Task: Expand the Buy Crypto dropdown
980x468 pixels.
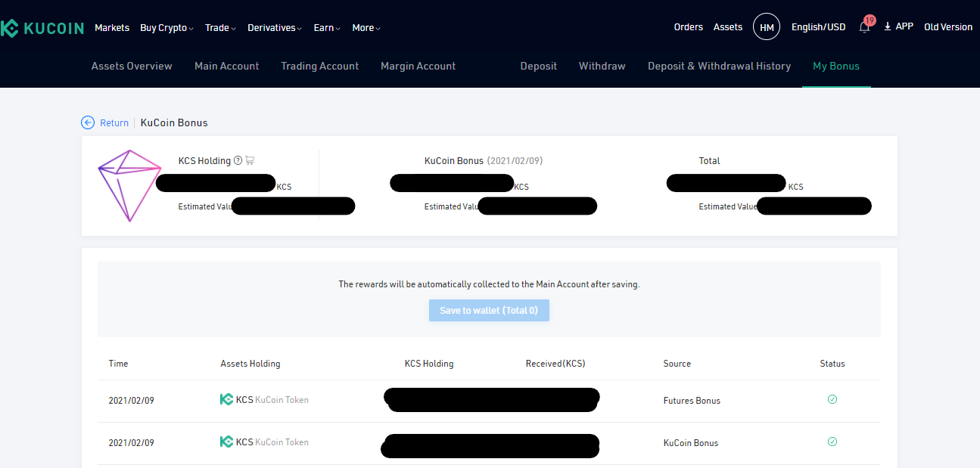Action: 166,28
